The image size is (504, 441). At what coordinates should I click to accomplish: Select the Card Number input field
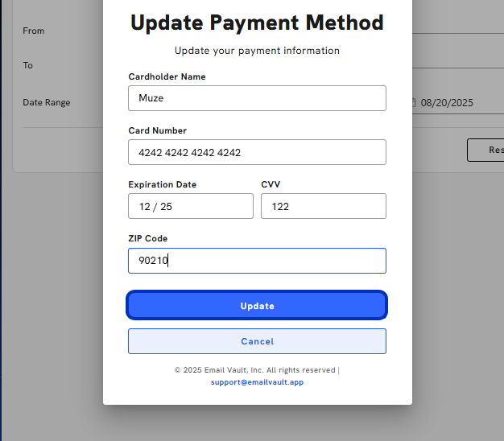tap(257, 152)
